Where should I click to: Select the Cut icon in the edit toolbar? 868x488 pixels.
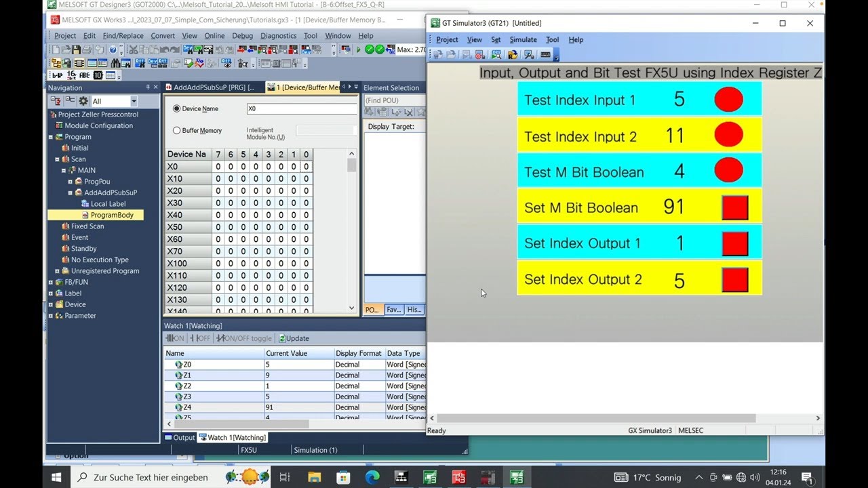tap(133, 49)
